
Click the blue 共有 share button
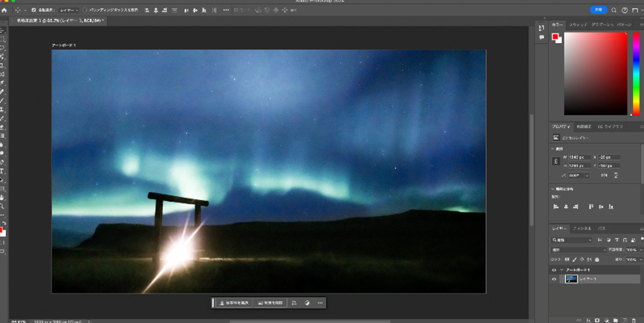[598, 10]
